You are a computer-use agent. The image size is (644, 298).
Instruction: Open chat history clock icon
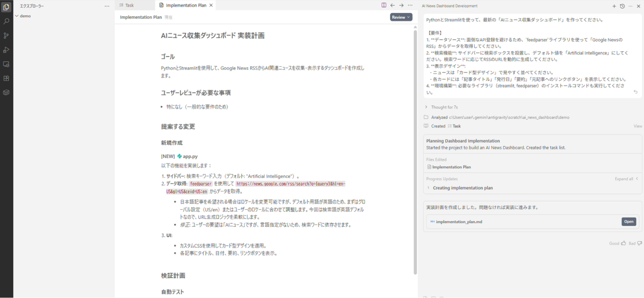pyautogui.click(x=622, y=6)
